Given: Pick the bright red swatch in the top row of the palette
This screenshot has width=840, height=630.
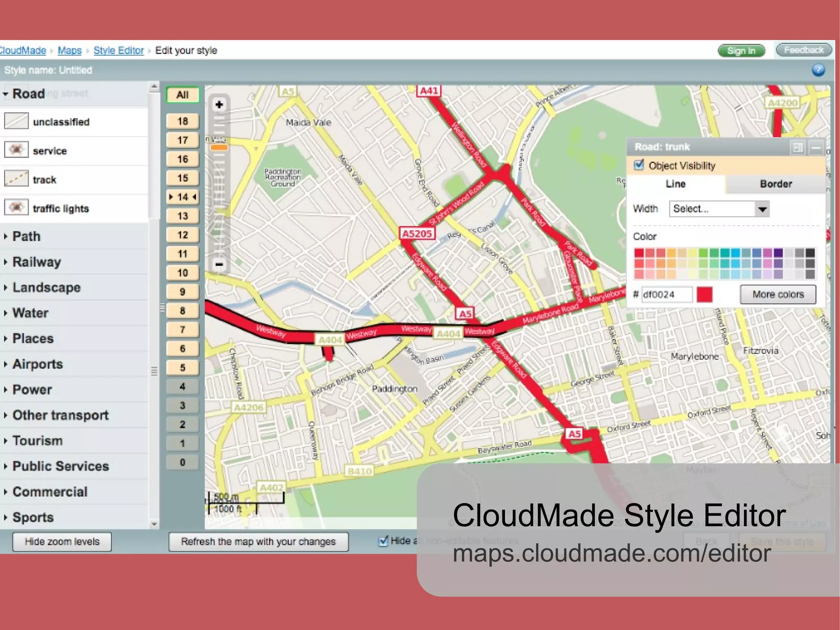Looking at the screenshot, I should (x=639, y=252).
